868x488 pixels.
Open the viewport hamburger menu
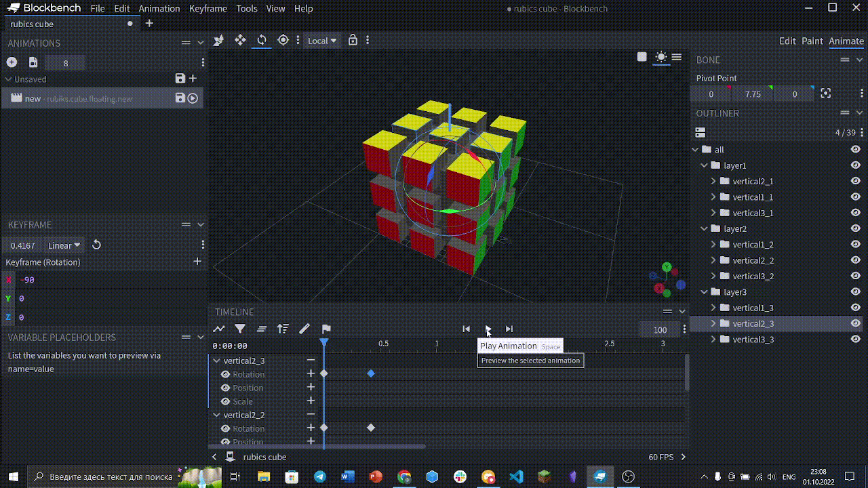tap(676, 57)
